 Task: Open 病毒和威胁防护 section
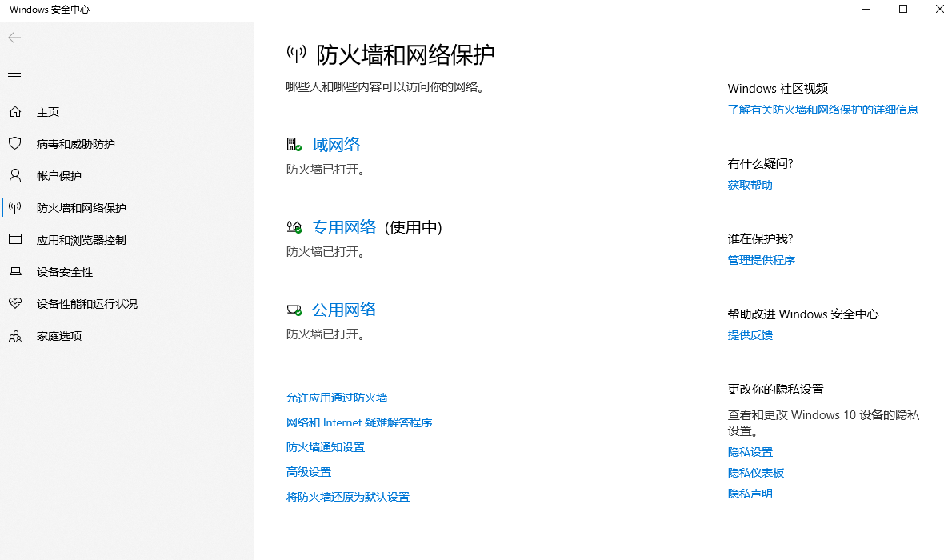[x=76, y=144]
